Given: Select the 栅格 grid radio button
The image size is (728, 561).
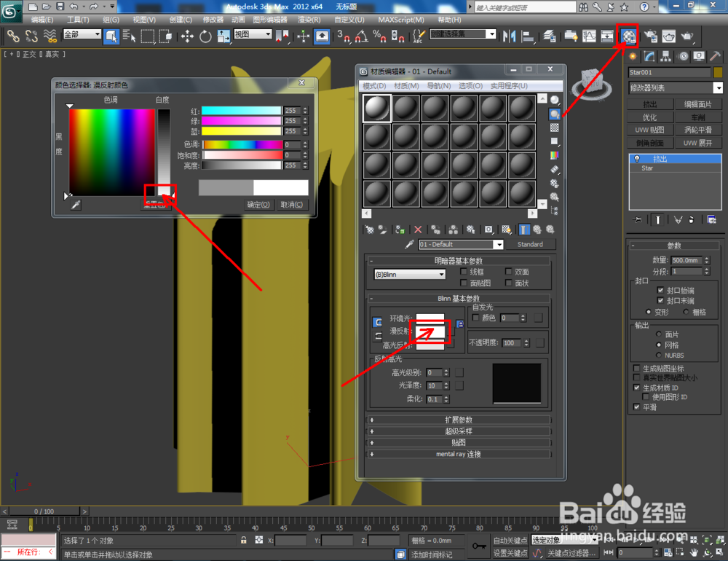Looking at the screenshot, I should [x=686, y=312].
